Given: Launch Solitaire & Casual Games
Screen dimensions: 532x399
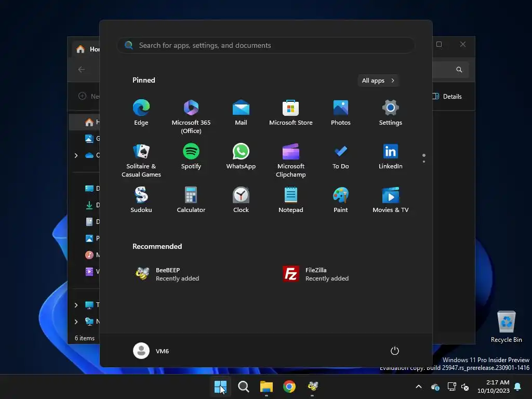Looking at the screenshot, I should tap(141, 161).
